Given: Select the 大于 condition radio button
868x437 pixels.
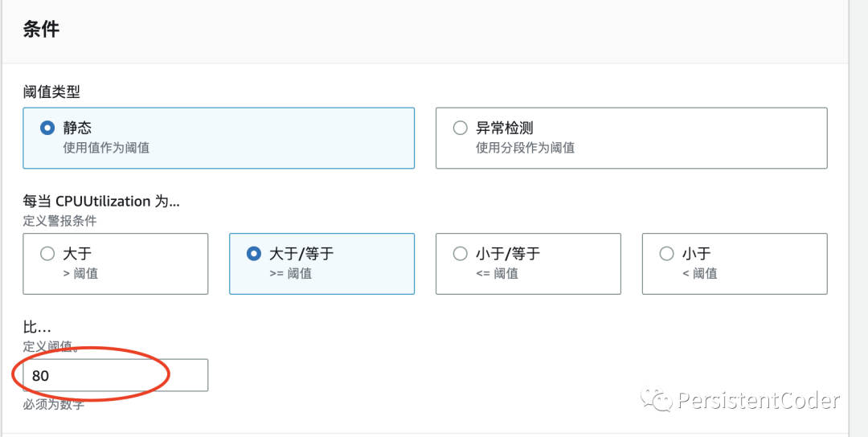Looking at the screenshot, I should click(x=47, y=254).
